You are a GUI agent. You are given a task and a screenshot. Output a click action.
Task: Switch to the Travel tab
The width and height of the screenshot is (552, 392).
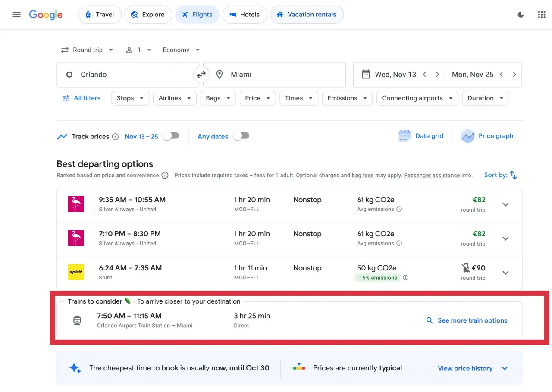(100, 15)
